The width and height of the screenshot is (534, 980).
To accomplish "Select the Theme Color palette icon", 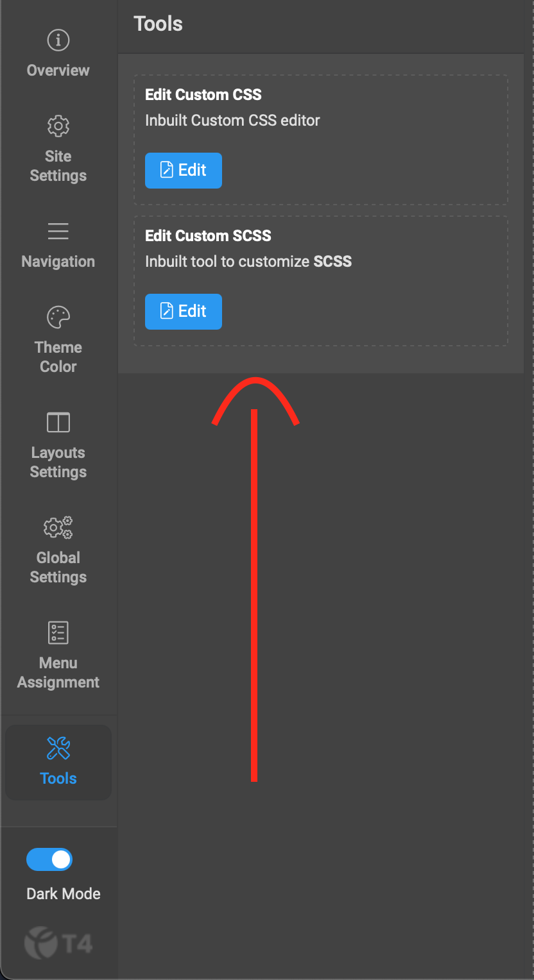I will pos(58,317).
